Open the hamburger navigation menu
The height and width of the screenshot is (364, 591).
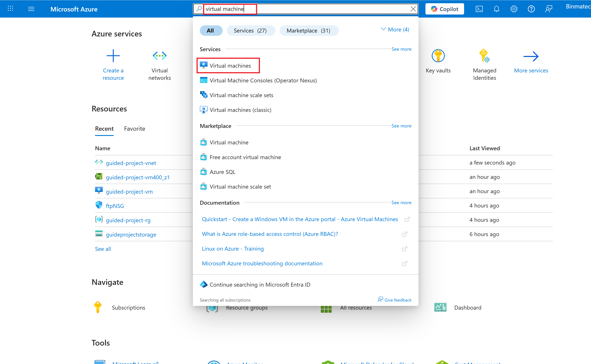pyautogui.click(x=31, y=9)
